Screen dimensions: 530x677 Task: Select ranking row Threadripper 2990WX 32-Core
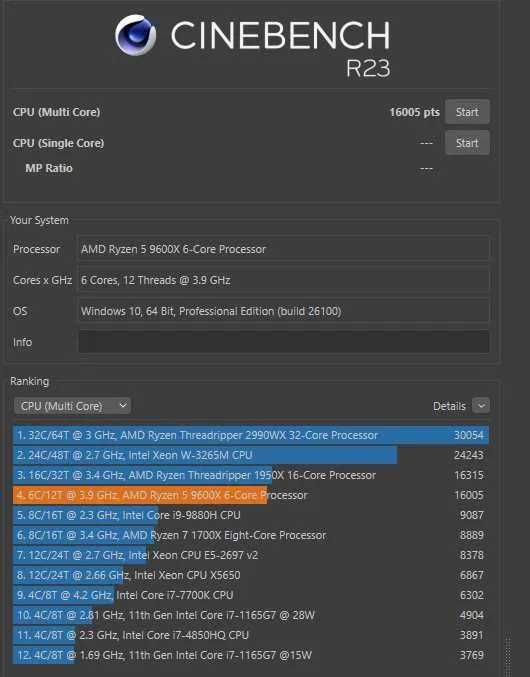tap(251, 435)
